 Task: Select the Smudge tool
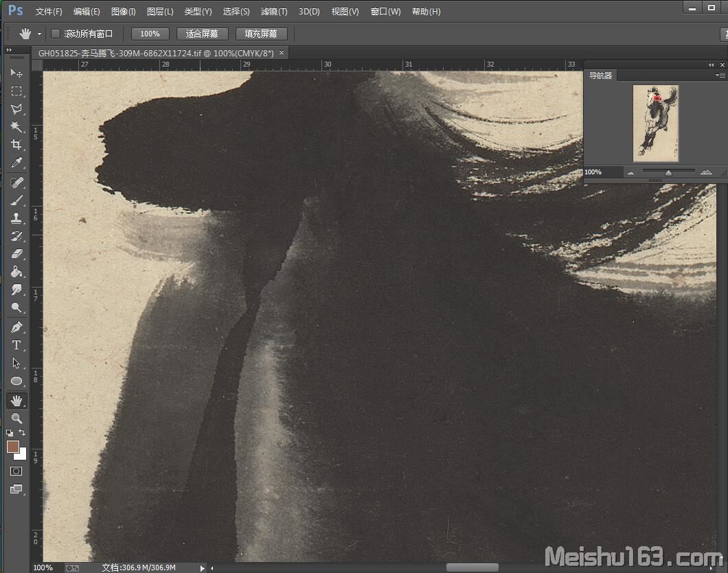(x=16, y=290)
